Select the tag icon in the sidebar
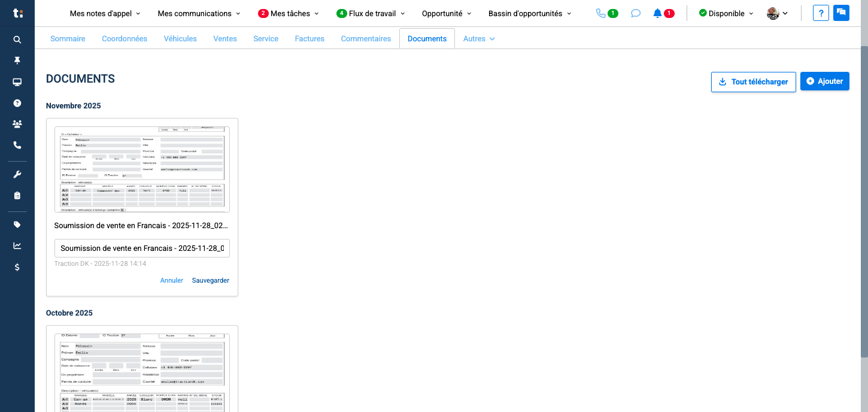This screenshot has height=412, width=868. (x=17, y=224)
